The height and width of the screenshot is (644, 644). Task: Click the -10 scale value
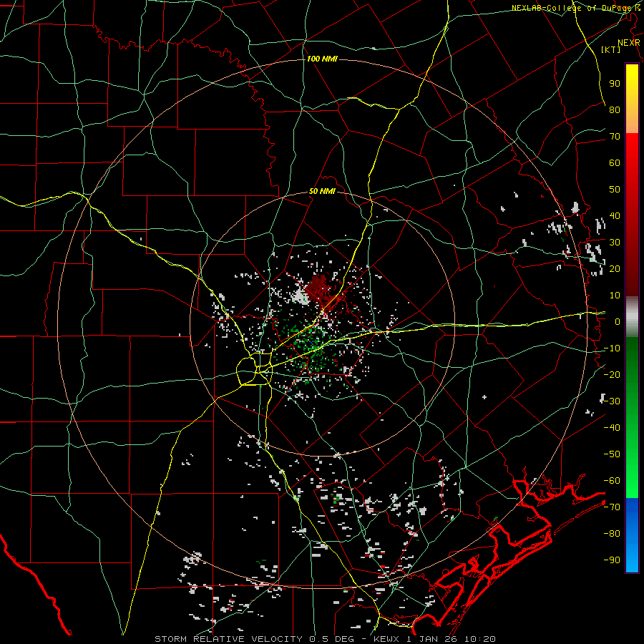[612, 348]
